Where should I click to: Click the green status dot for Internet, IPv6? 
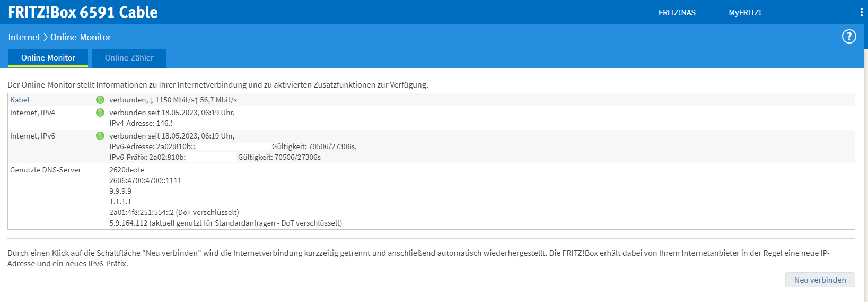tap(100, 136)
